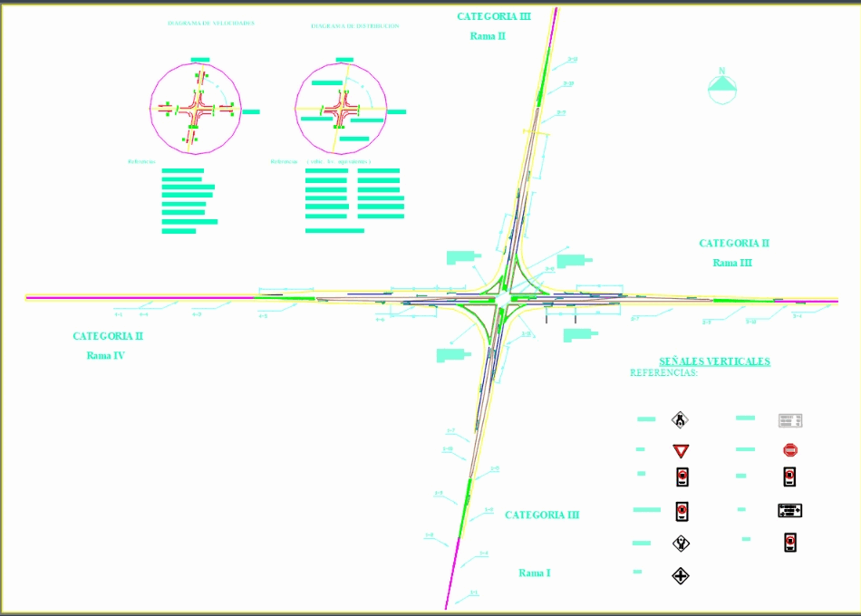Image resolution: width=861 pixels, height=616 pixels.
Task: Select the 'DIAGRAMA DE DISTRIBUCION' title
Action: [x=355, y=25]
